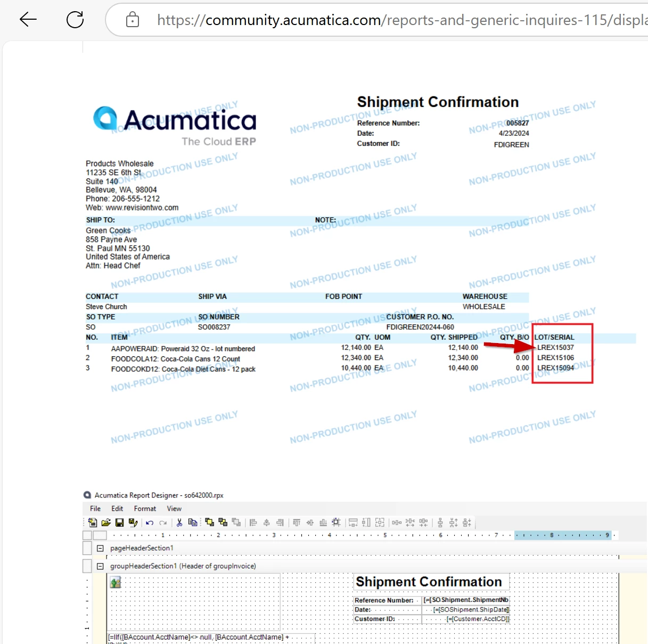The image size is (648, 644).
Task: Click lot number LREX15037
Action: pyautogui.click(x=556, y=347)
